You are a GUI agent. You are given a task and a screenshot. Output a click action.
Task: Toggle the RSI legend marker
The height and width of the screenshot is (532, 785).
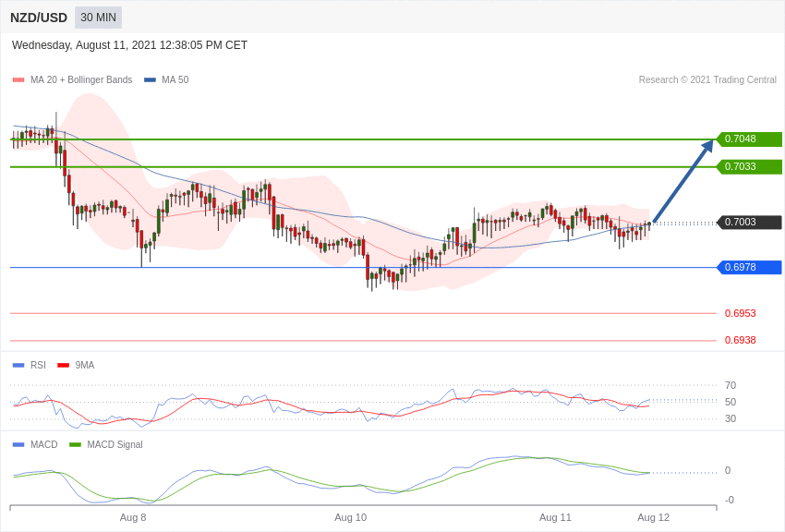click(x=18, y=366)
